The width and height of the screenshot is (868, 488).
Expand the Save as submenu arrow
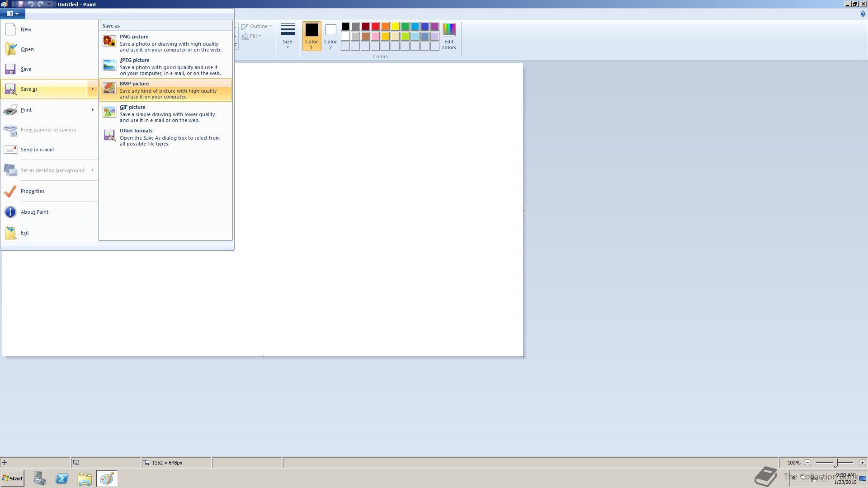(x=92, y=89)
